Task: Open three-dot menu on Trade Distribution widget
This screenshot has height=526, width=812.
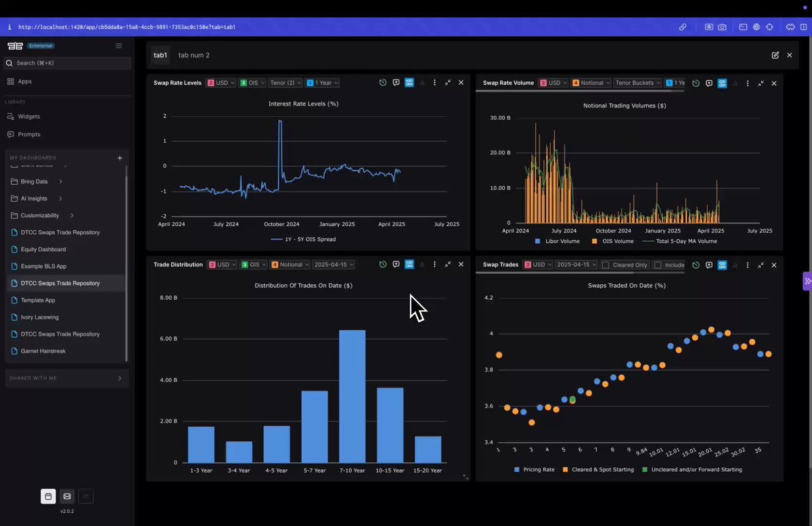Action: point(435,265)
